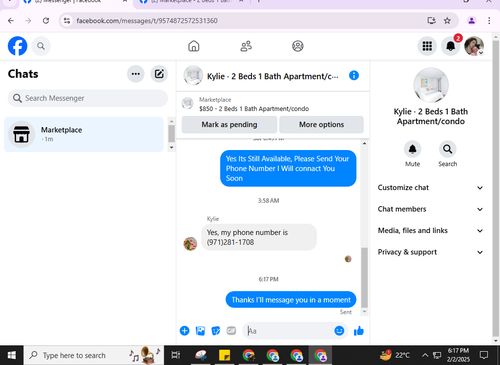
Task: Open Chats options three-dots button
Action: tap(136, 74)
